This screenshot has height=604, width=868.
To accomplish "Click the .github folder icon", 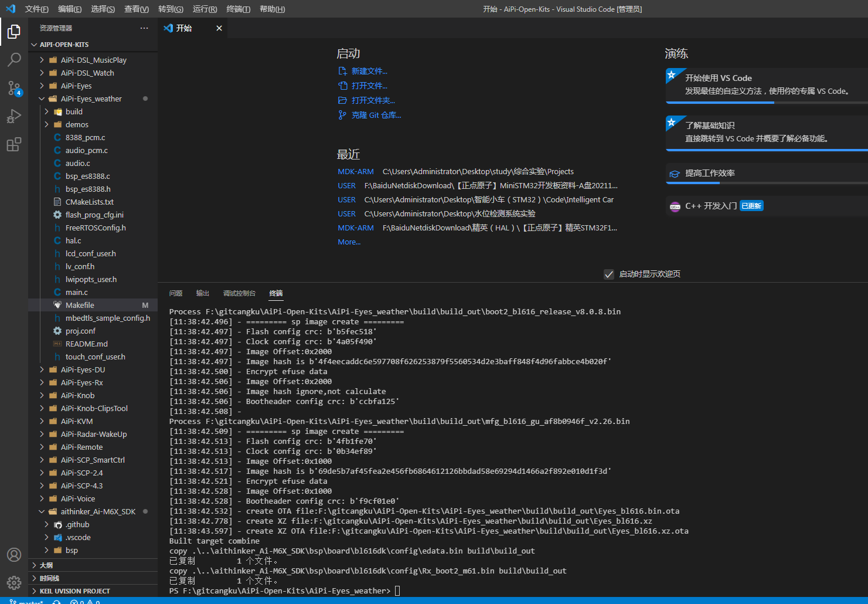I will (57, 525).
